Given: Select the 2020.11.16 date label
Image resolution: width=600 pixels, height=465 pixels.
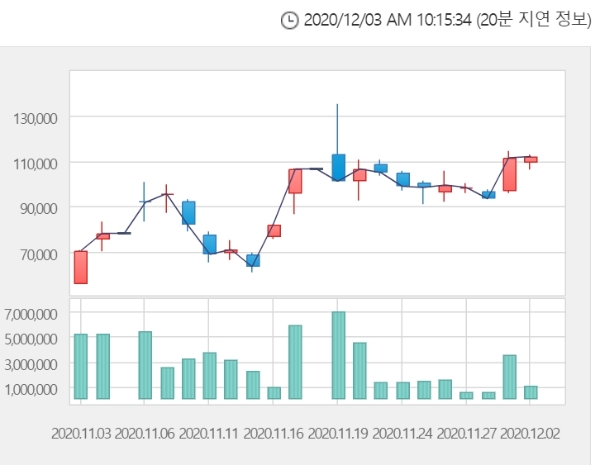Looking at the screenshot, I should pos(274,435).
